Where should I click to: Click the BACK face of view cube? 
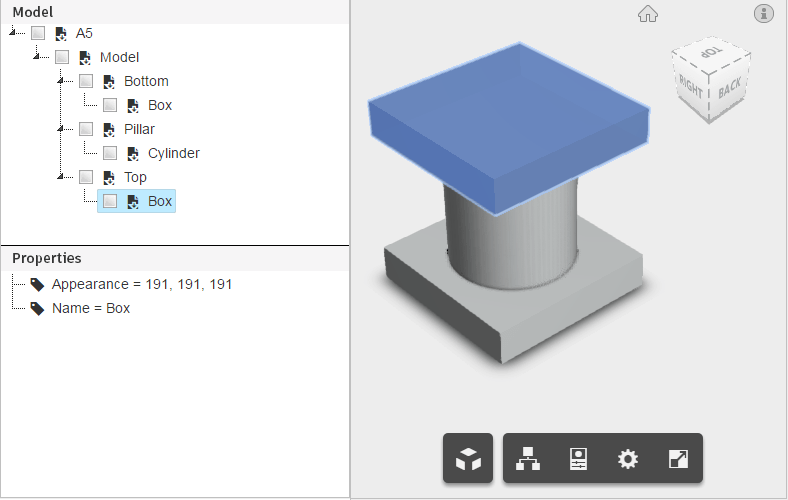click(x=730, y=87)
